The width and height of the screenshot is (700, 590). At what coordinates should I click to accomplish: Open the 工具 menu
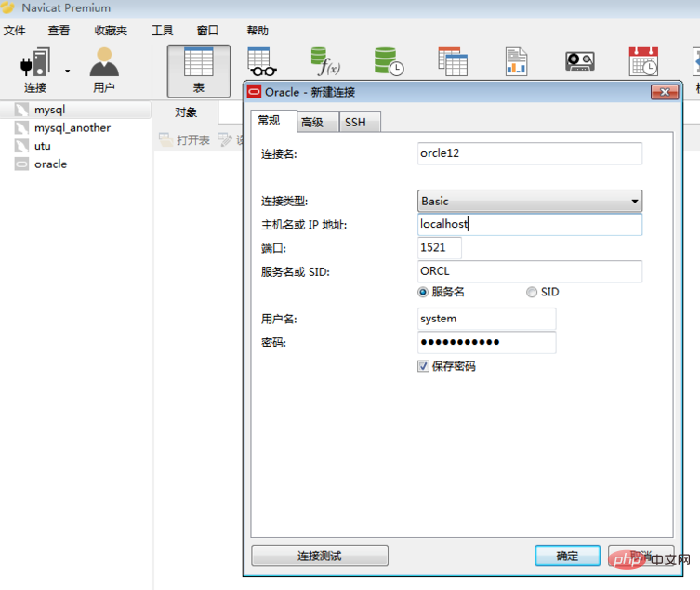click(162, 31)
